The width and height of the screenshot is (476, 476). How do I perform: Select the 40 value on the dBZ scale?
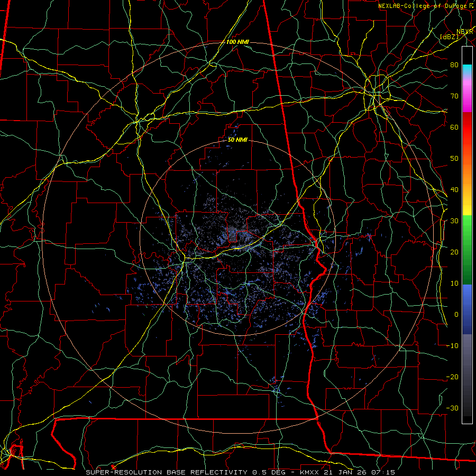coord(454,189)
